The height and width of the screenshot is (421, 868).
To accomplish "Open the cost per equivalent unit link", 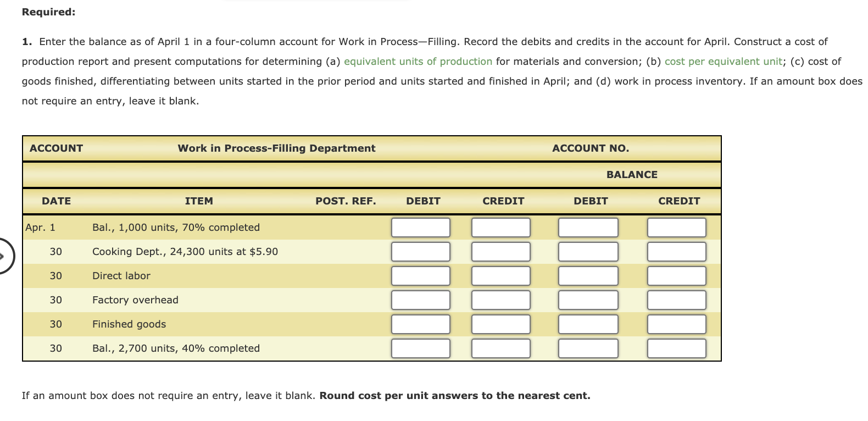I will [723, 61].
